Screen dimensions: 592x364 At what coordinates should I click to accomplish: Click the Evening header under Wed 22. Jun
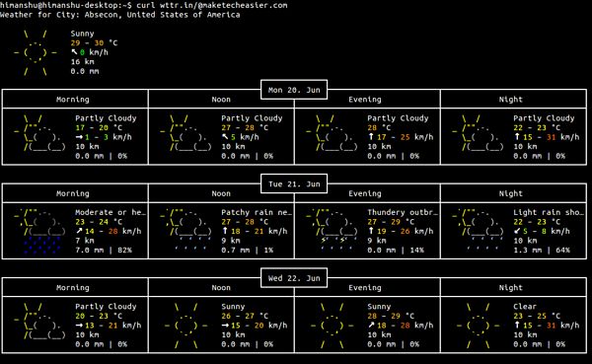[x=365, y=287]
